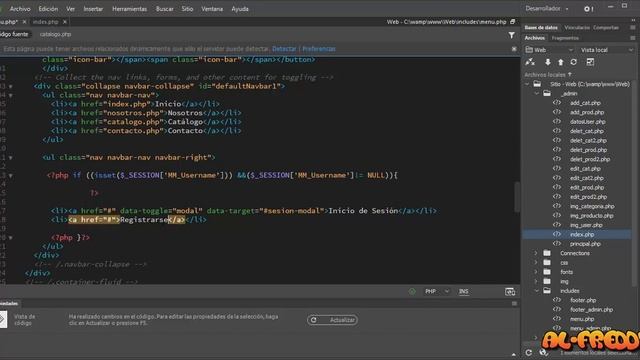This screenshot has width=640, height=360.
Task: Collapse the Sitio - Web root tree node
Action: coord(527,84)
